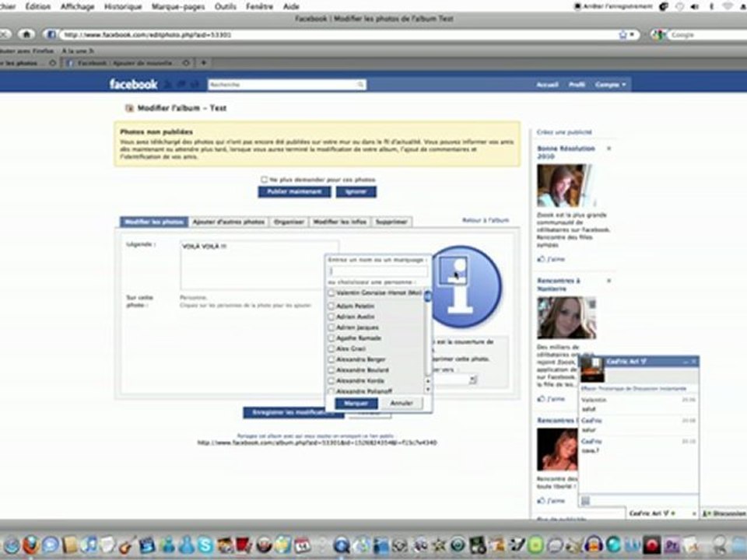The width and height of the screenshot is (747, 560).
Task: Click the info photo thumbnail being tagged
Action: pos(466,287)
